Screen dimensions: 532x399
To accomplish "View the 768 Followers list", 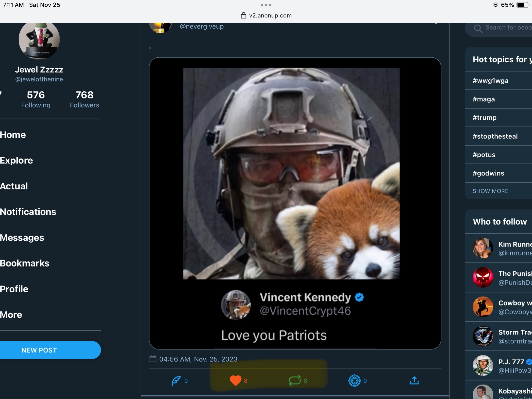I will pyautogui.click(x=84, y=100).
